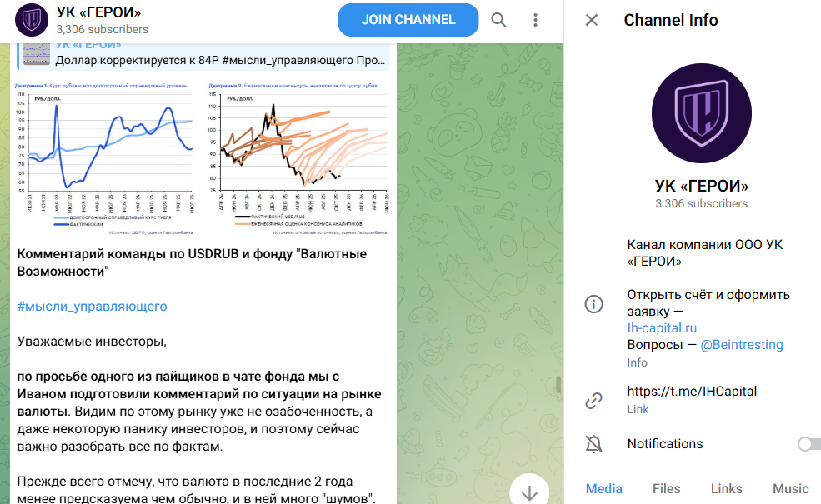Image resolution: width=821 pixels, height=504 pixels.
Task: Open the analyst consensus chart image
Action: [x=298, y=158]
